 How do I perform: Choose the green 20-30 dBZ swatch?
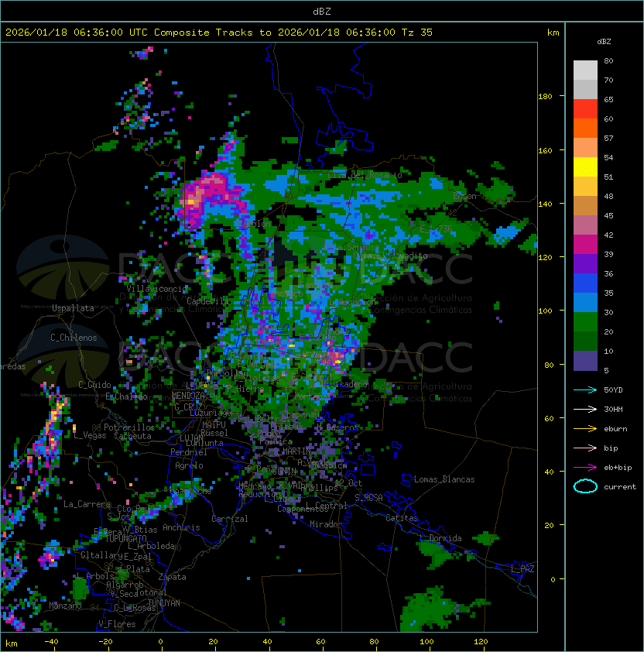(585, 322)
